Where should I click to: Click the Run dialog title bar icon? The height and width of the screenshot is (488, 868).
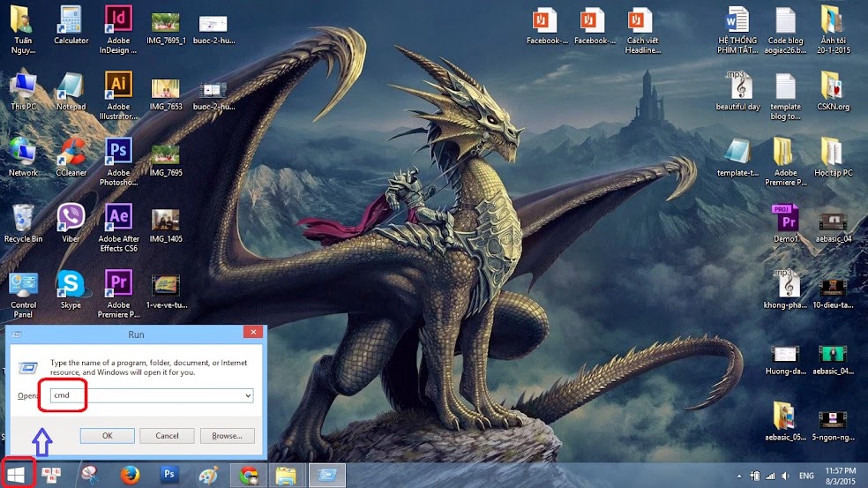click(17, 334)
